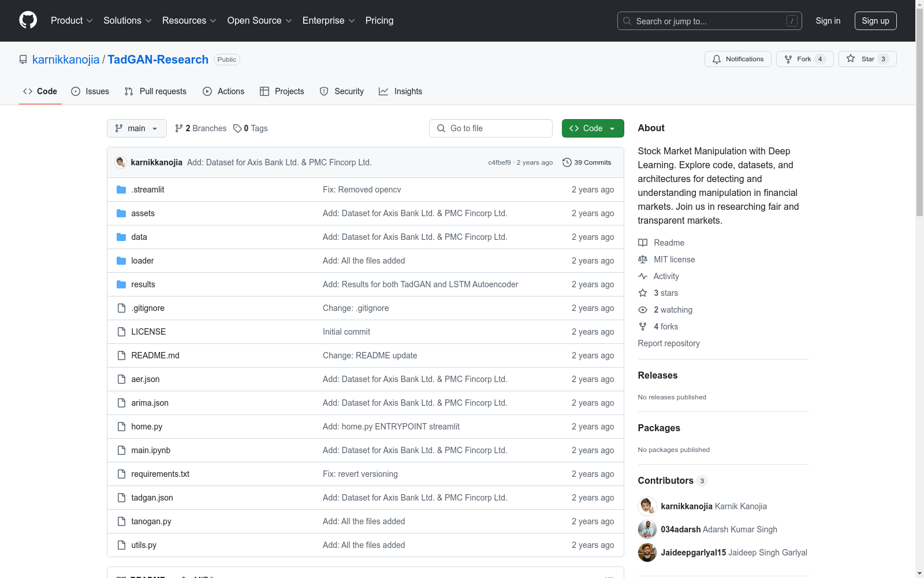The height and width of the screenshot is (578, 924).
Task: Open 'Add: home.py ENTRYPOINT streamlit' commit message
Action: 392,427
